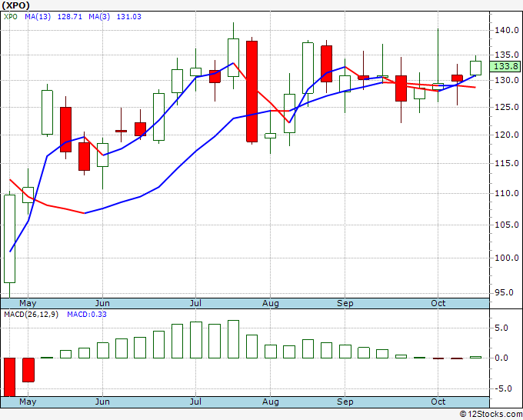Click the 140.0 price axis label
Image resolution: width=523 pixels, height=420 pixels.
507,30
